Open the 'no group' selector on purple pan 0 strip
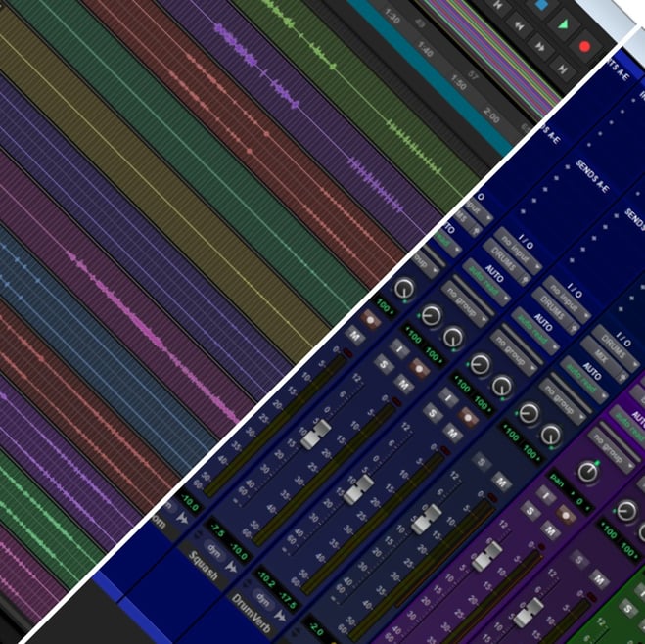 612,450
